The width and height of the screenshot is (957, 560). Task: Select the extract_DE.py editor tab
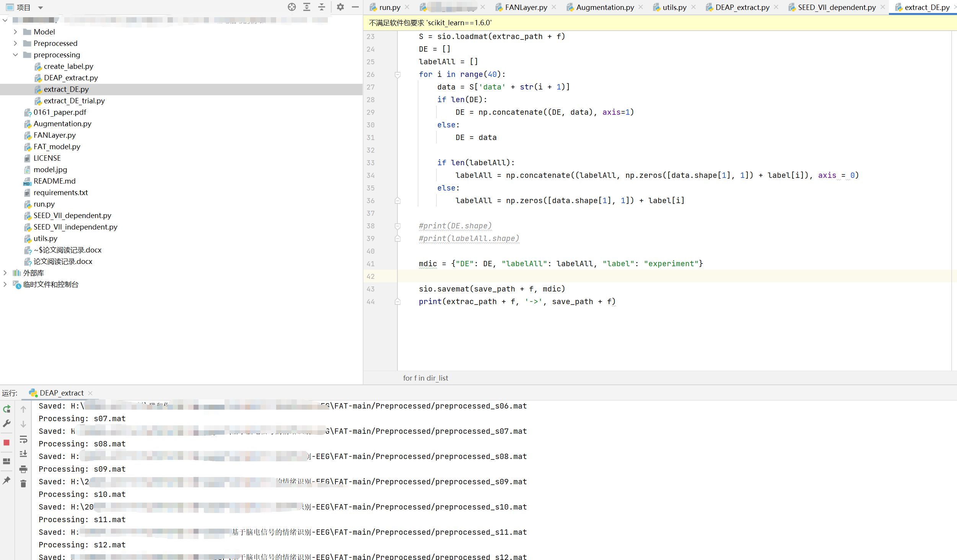(923, 7)
